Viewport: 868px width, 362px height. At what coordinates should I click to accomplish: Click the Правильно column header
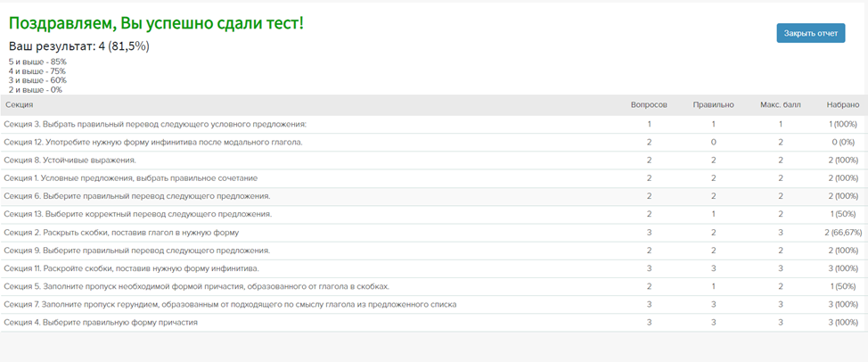pyautogui.click(x=714, y=104)
